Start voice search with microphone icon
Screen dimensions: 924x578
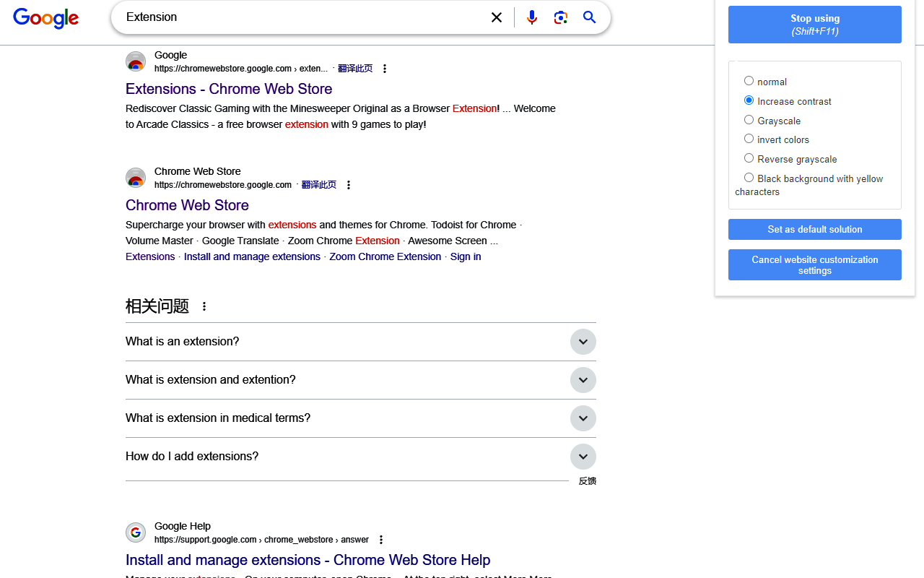click(532, 17)
